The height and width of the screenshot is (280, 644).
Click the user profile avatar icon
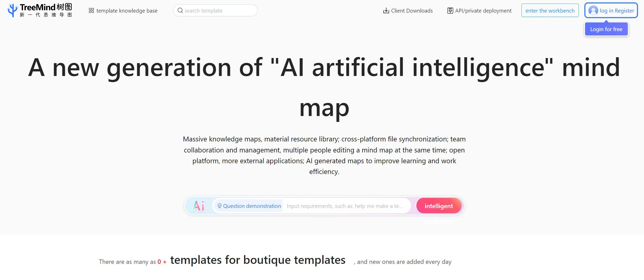click(593, 10)
